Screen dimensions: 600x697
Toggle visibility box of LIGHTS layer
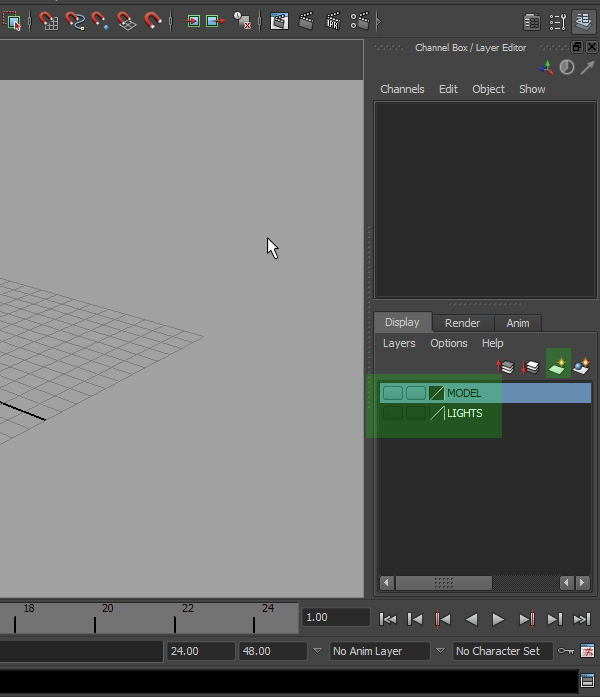(x=393, y=413)
